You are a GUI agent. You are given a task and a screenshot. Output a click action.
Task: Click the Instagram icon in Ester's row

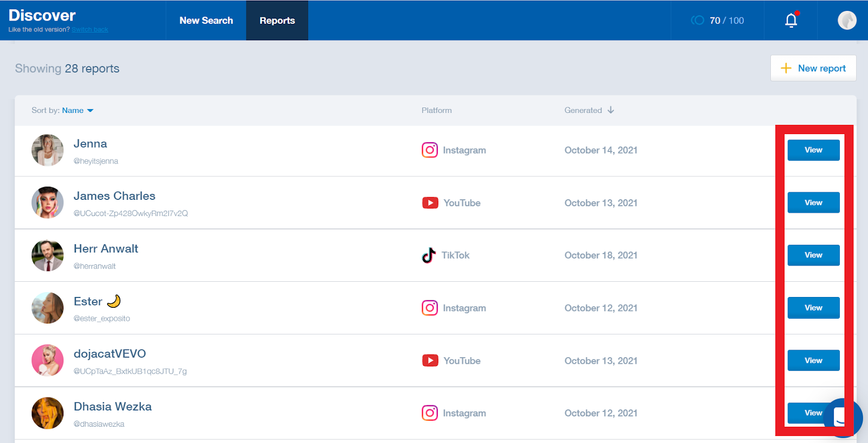click(430, 308)
